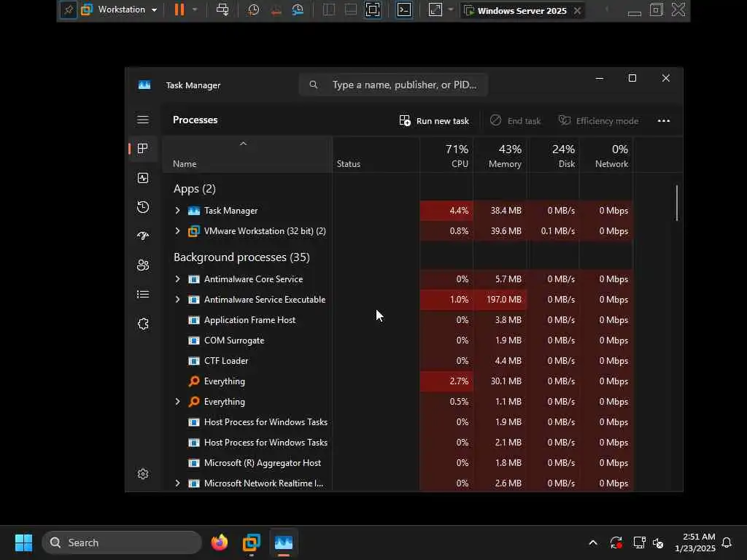Open the notifications bell icon
Viewport: 747px width, 560px height.
point(727,542)
